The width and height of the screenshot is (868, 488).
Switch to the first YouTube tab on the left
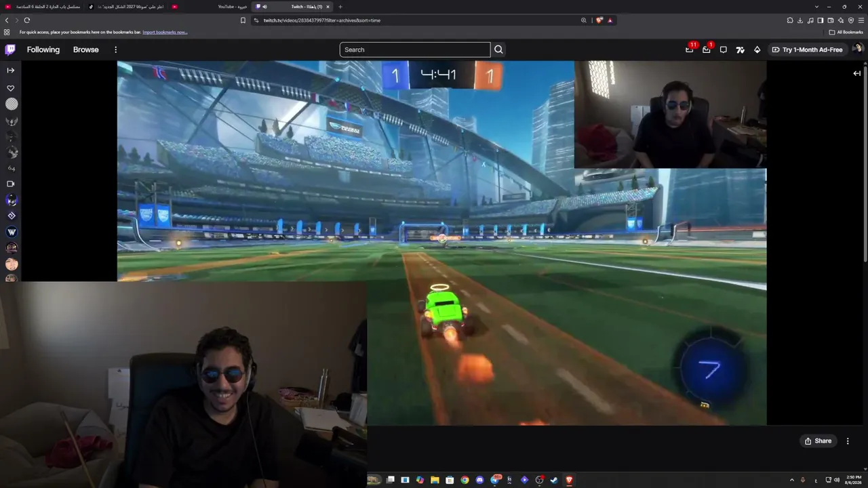pyautogui.click(x=43, y=7)
